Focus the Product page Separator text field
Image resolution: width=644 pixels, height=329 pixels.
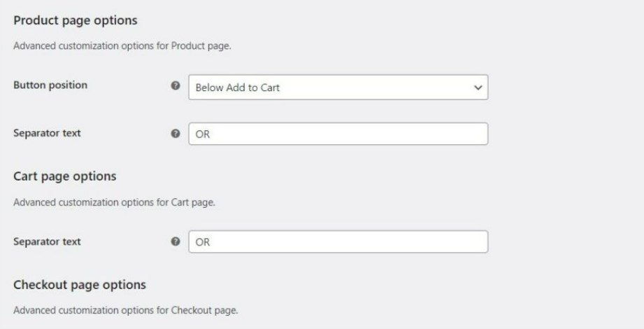[338, 134]
